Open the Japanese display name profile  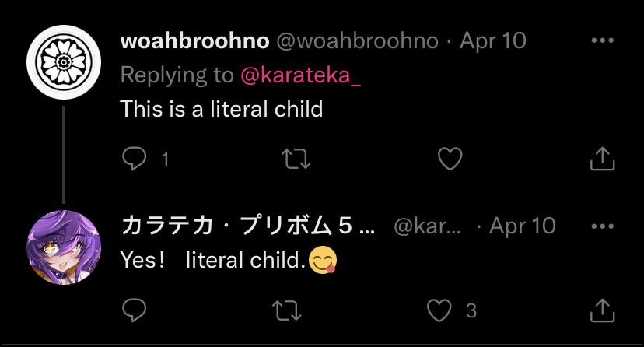pyautogui.click(x=247, y=226)
